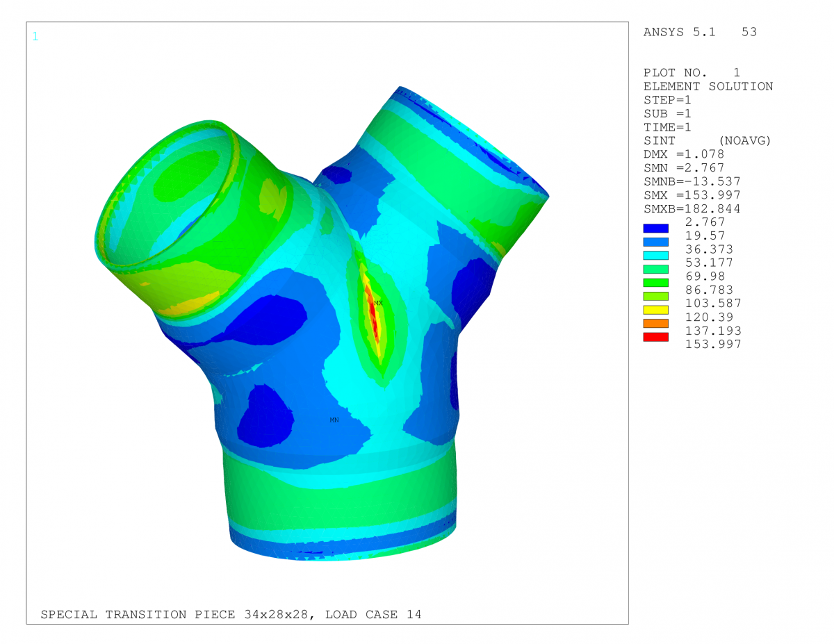
Task: Click the dark blue legend swatch
Action: (x=656, y=228)
